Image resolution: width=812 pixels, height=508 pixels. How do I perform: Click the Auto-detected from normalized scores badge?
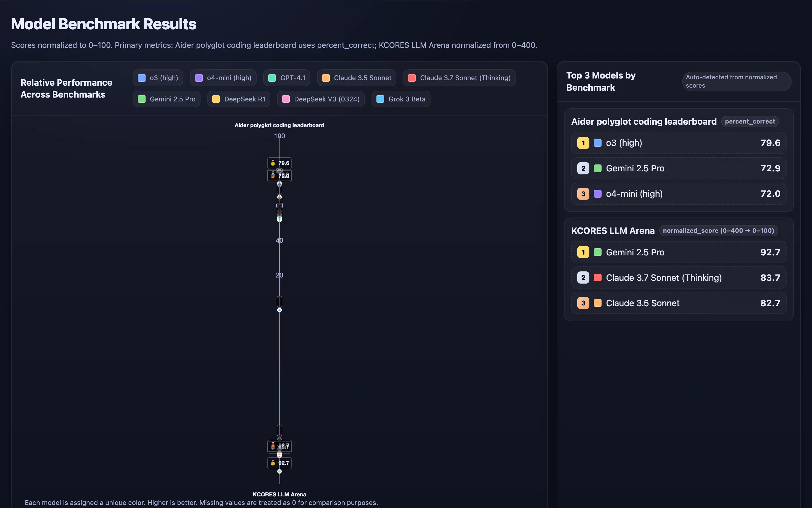coord(737,81)
